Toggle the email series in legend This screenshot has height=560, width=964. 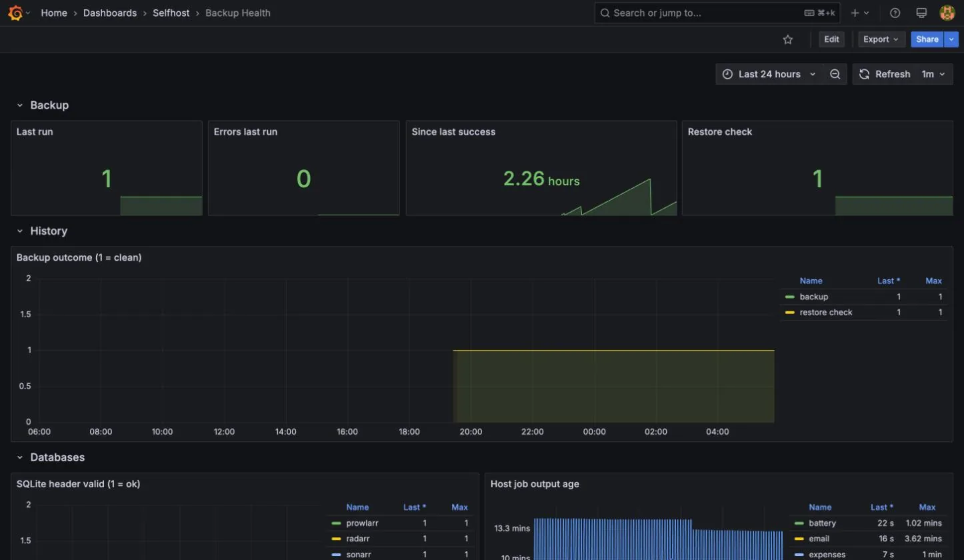[x=819, y=539]
